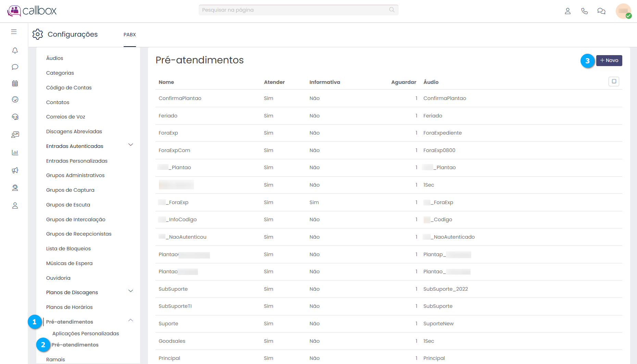Open the ConfirmaPlantao row entry
Screen dimensions: 637x364
point(180,98)
